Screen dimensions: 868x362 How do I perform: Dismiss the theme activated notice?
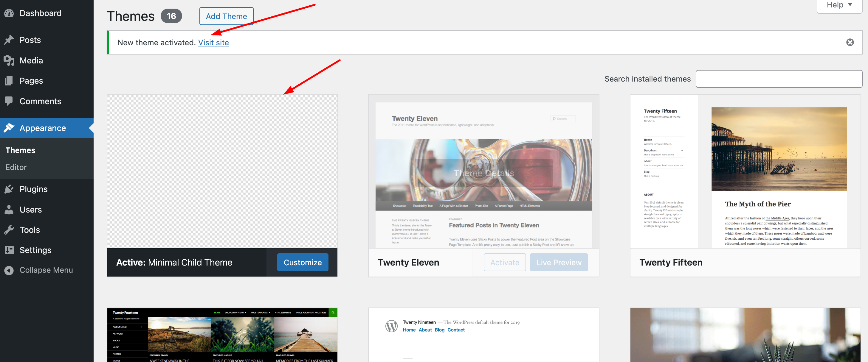850,42
